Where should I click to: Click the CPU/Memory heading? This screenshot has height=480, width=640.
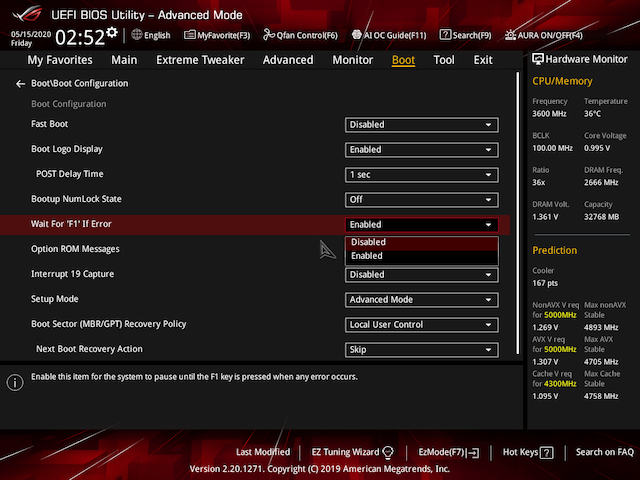pos(562,81)
